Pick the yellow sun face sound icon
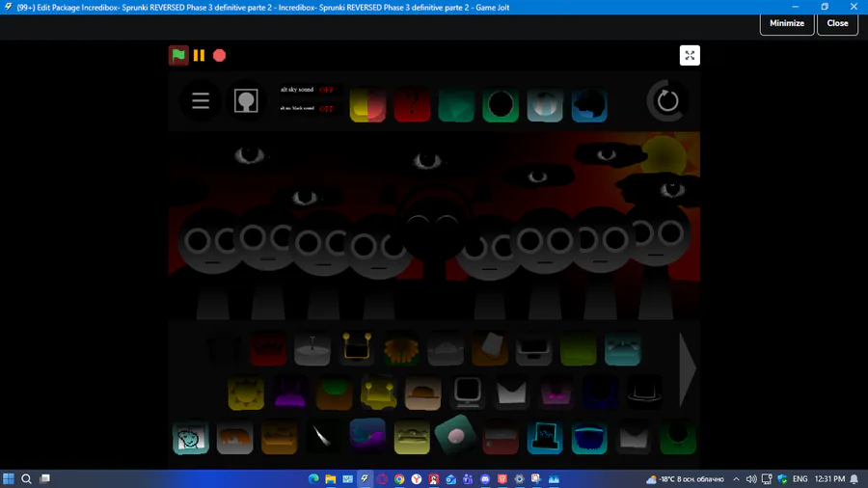 (246, 393)
